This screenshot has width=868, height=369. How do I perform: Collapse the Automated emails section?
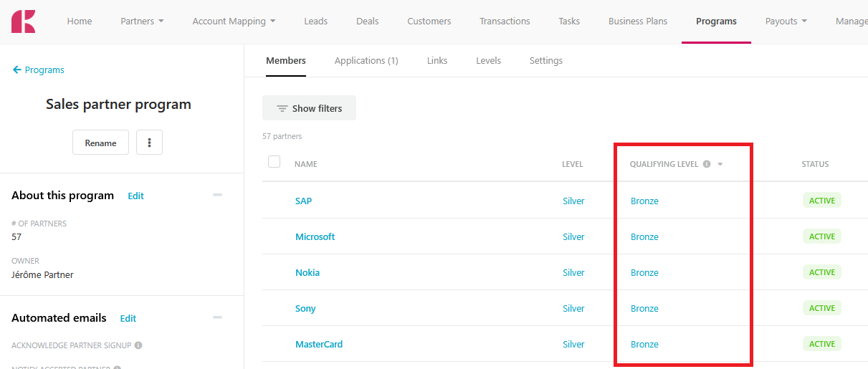[x=217, y=317]
